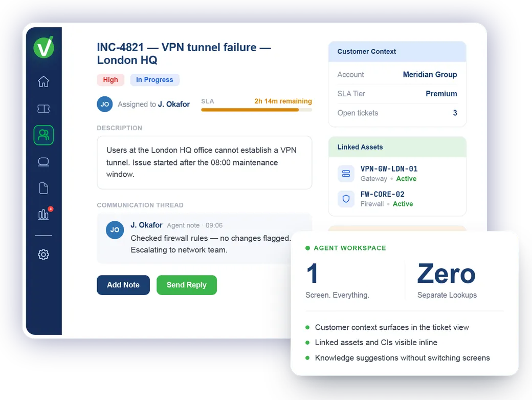This screenshot has width=532, height=400.
Task: Click the 'Agent note · 09:06' timestamp
Action: [x=195, y=225]
